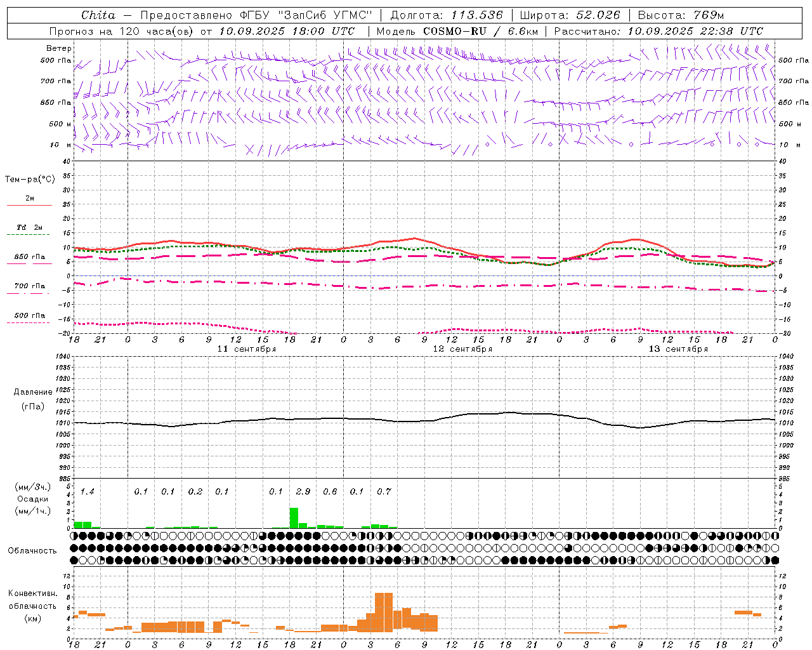812x650 pixels.
Task: Click the 700 гПа temperature legend entry
Action: (x=30, y=286)
